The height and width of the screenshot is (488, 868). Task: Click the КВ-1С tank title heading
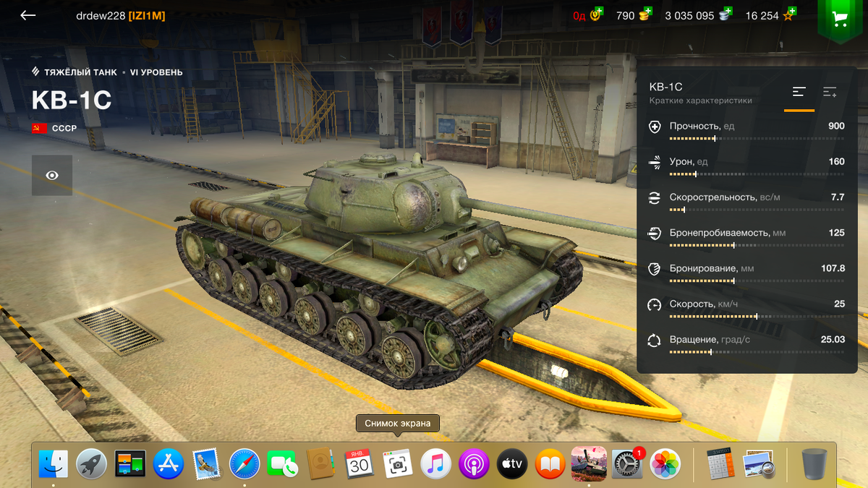click(x=72, y=101)
